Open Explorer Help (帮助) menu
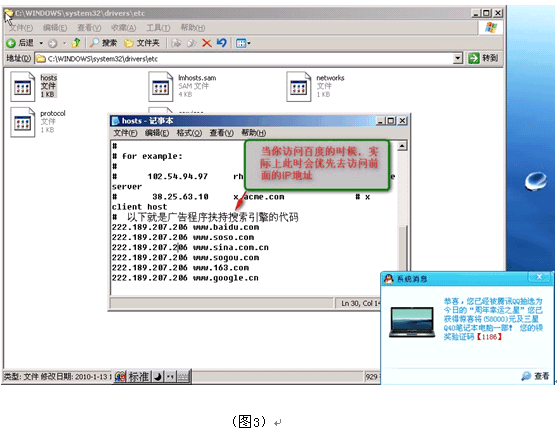557x442 pixels. pyautogui.click(x=193, y=28)
